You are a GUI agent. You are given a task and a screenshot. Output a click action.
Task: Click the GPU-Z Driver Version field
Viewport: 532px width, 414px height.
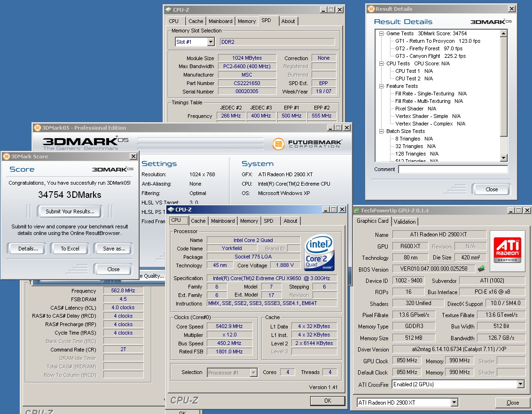click(x=459, y=349)
